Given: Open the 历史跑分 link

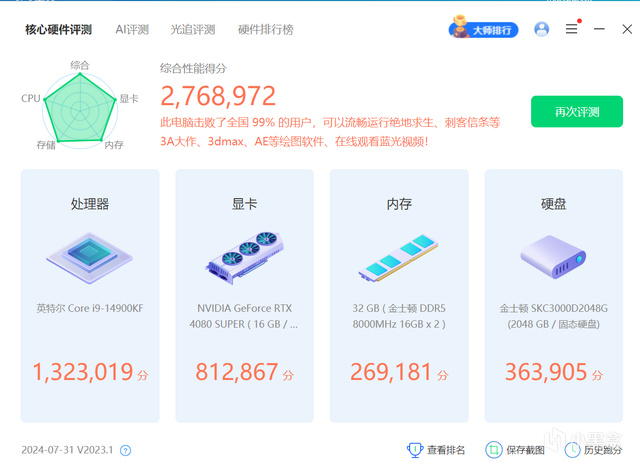Looking at the screenshot, I should 603,450.
